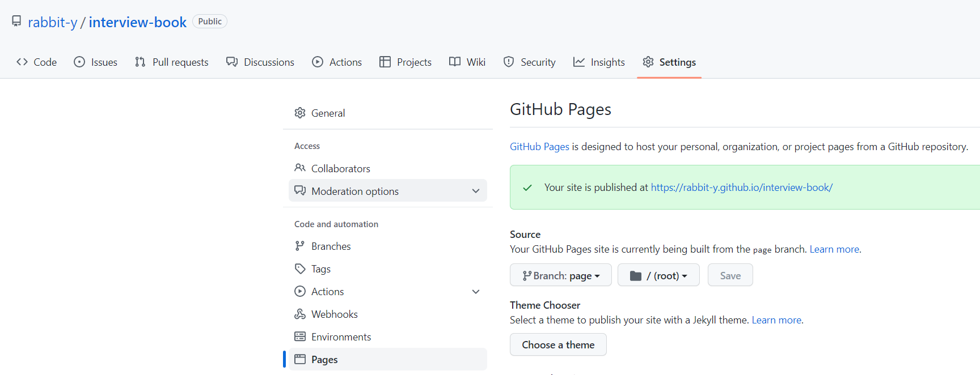The image size is (980, 375).
Task: Click the Code brackets icon
Action: click(x=22, y=62)
